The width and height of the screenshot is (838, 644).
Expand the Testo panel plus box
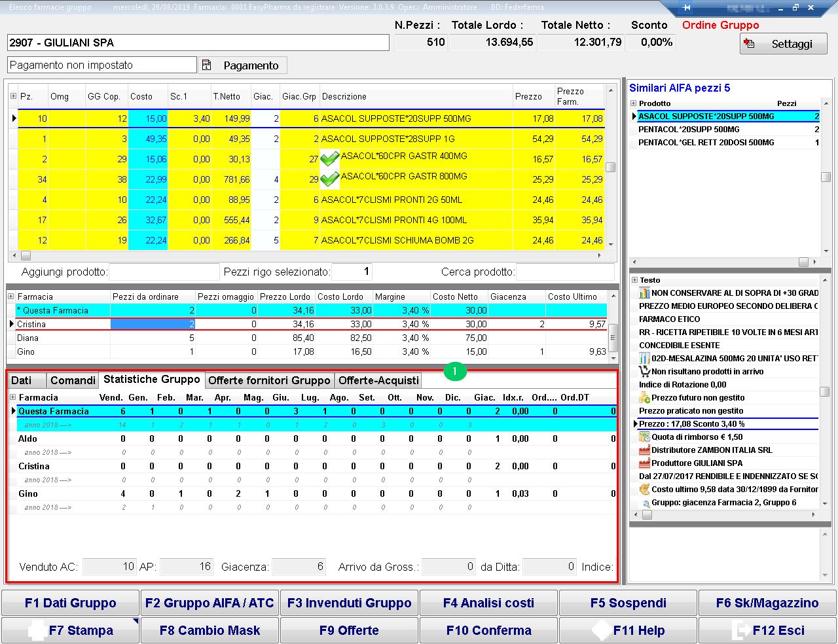(634, 280)
